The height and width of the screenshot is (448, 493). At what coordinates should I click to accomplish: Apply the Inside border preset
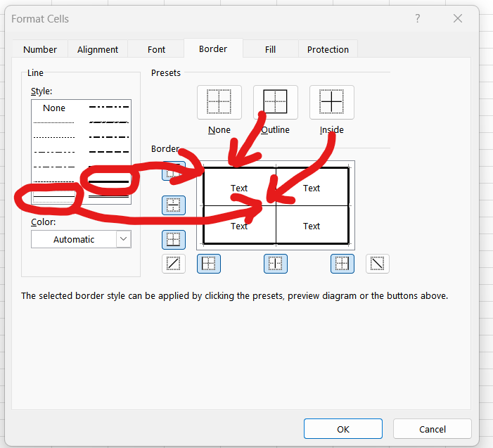click(332, 102)
